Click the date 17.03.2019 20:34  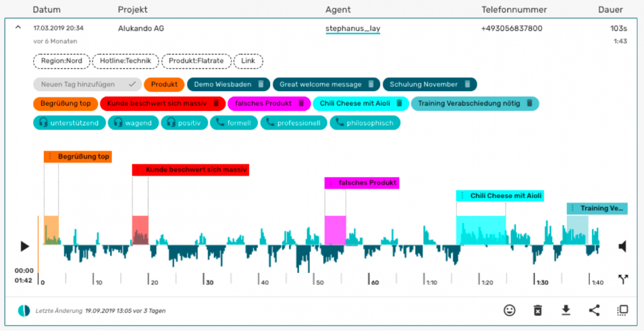click(59, 28)
